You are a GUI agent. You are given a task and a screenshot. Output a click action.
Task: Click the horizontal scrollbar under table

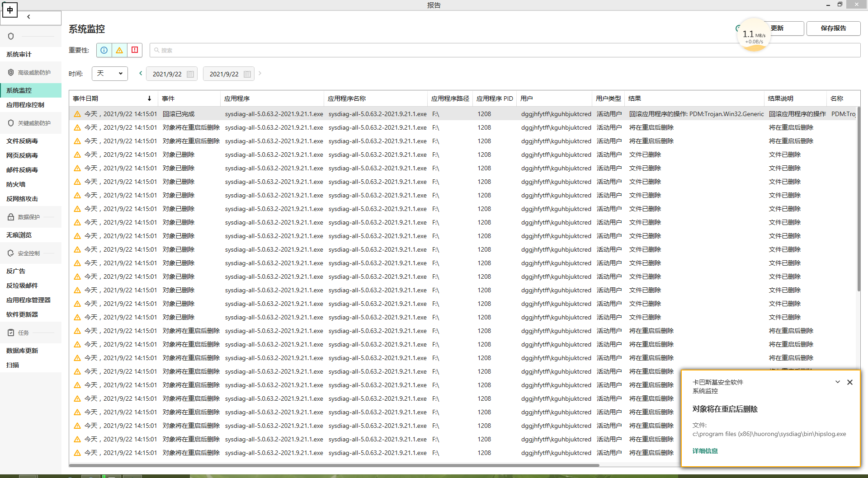tap(335, 465)
